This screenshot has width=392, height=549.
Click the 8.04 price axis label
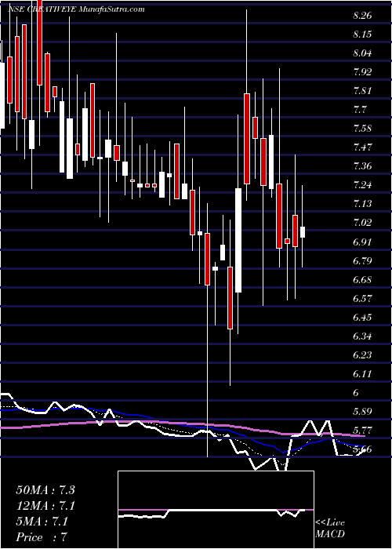(x=362, y=53)
